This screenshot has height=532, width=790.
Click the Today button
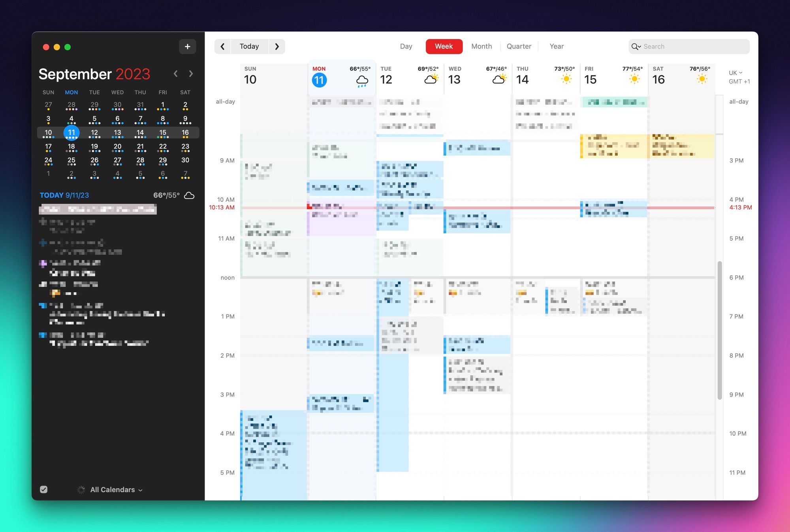(249, 46)
